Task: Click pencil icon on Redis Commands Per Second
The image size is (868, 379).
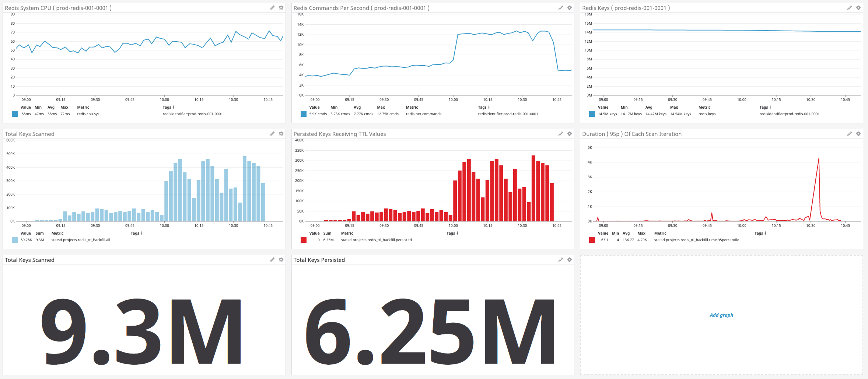Action: [560, 8]
